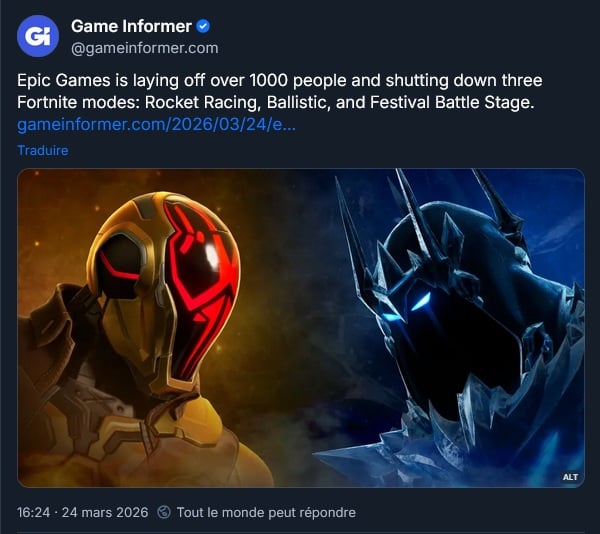Show the image ALT description badge
The image size is (600, 534).
click(570, 477)
